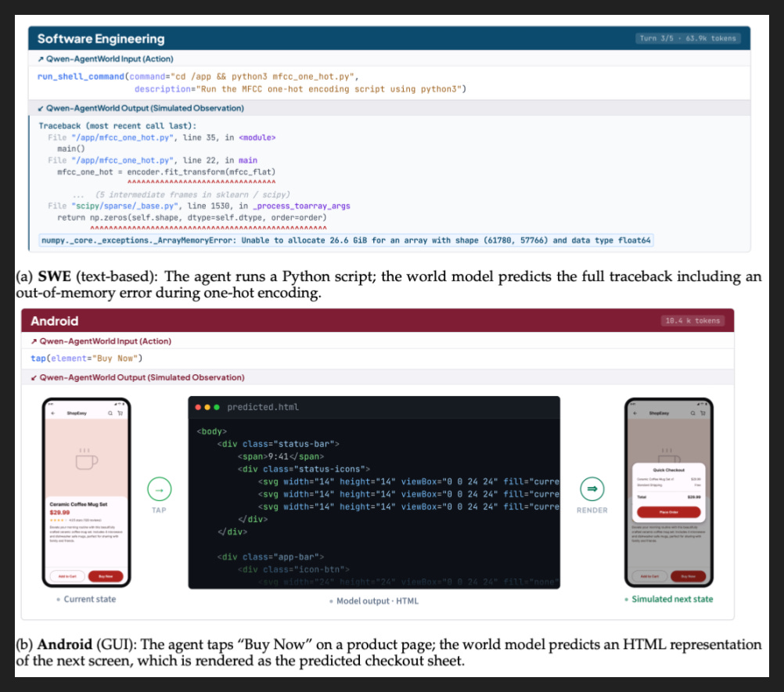Screen dimensions: 784x692
Task: Click the (b) Android caption text
Action: (x=389, y=653)
